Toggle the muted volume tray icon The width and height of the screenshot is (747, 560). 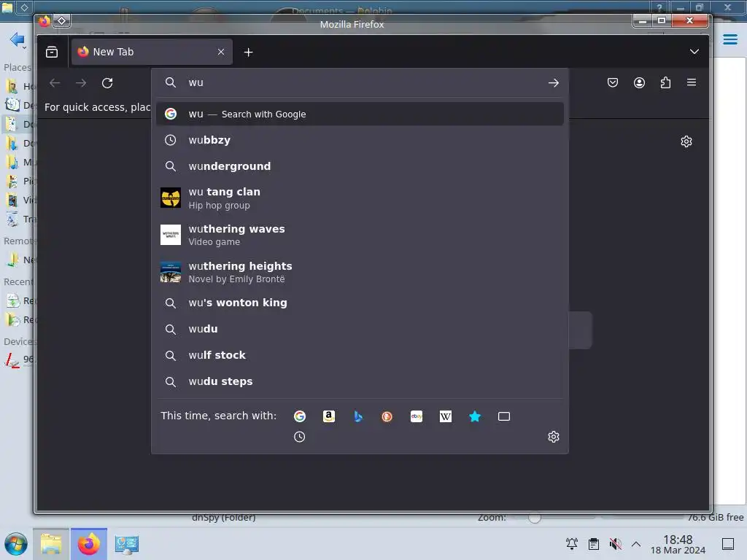pos(615,543)
